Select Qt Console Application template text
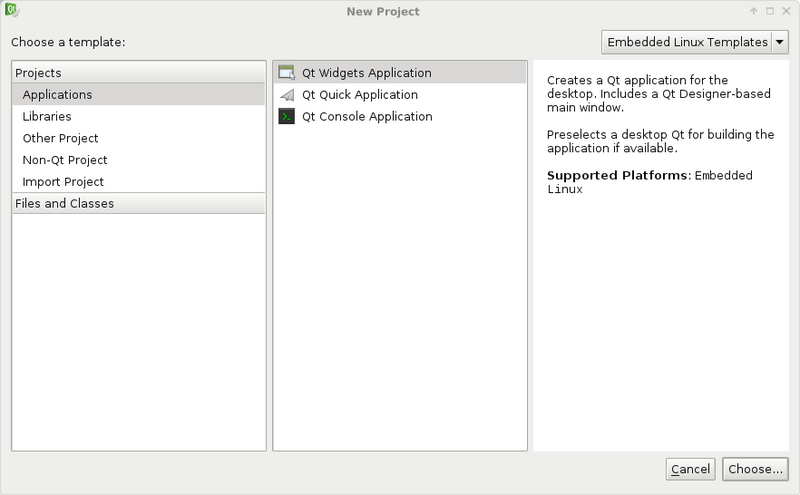The image size is (800, 495). 367,116
